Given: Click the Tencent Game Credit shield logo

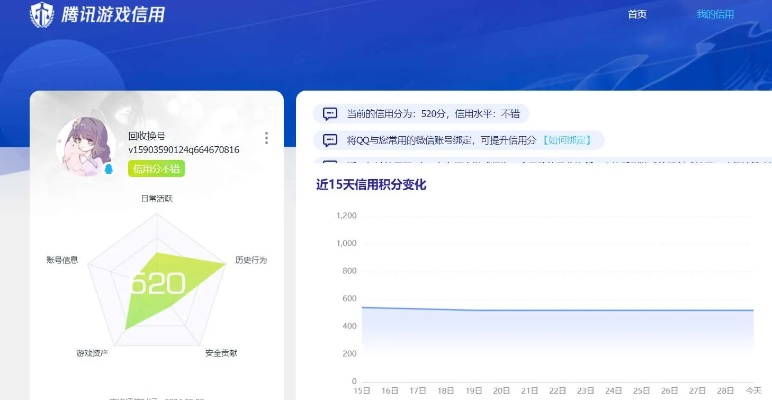Looking at the screenshot, I should click(42, 14).
